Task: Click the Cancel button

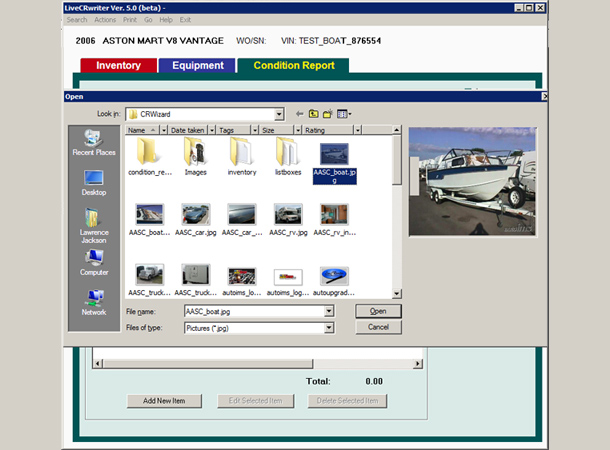Action: [378, 327]
